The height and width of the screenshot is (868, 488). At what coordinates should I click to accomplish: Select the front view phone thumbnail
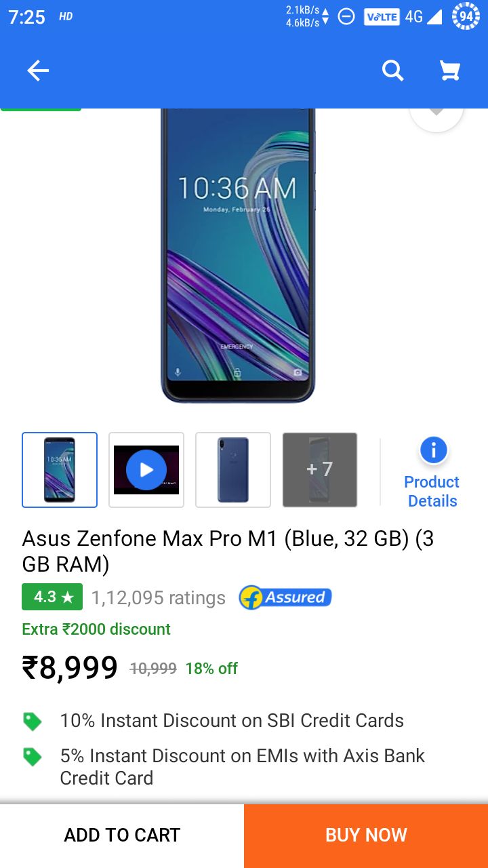(x=60, y=470)
